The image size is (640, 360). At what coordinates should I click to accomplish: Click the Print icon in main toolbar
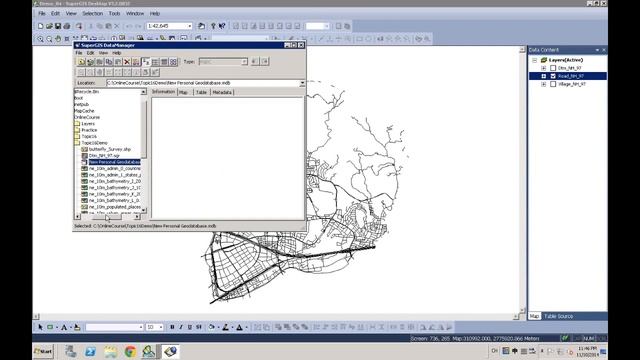point(67,26)
